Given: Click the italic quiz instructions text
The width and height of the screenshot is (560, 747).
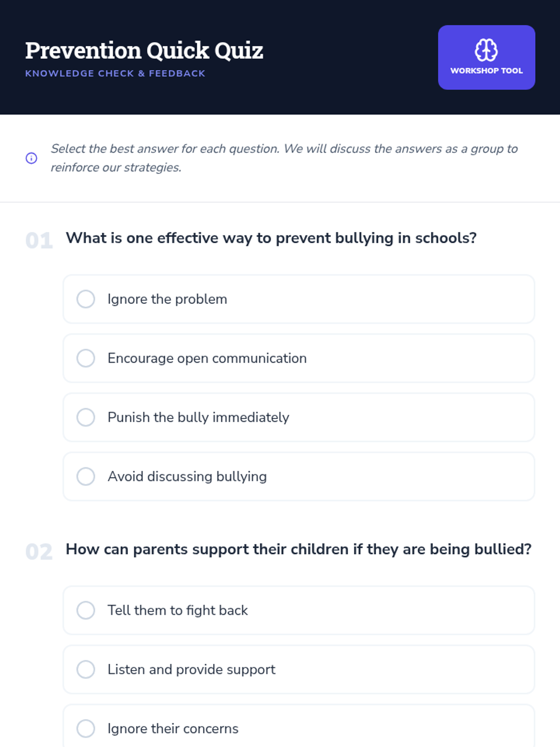Looking at the screenshot, I should tap(284, 158).
